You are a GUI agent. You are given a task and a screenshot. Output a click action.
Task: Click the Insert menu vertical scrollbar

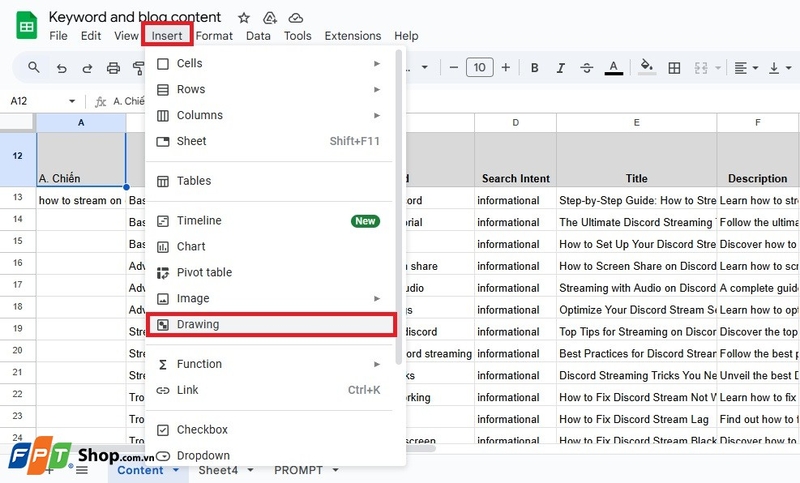click(x=398, y=207)
